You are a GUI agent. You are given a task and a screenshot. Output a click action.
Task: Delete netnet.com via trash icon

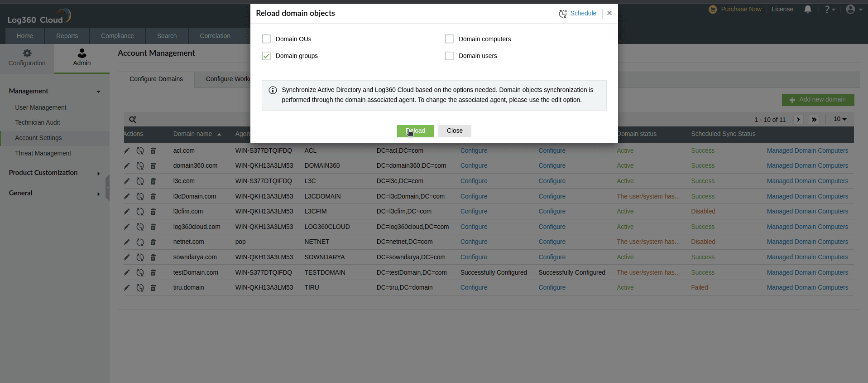pyautogui.click(x=153, y=242)
